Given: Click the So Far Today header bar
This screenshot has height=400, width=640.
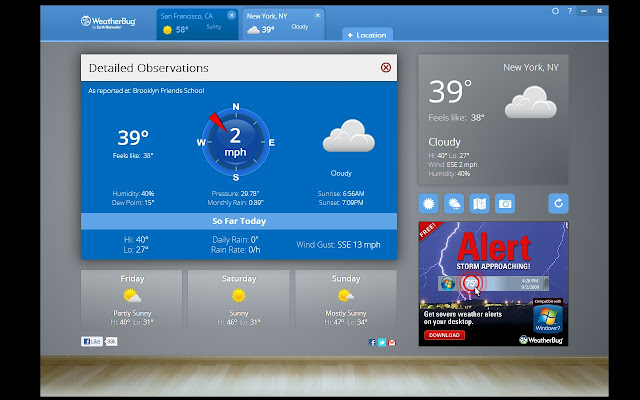Looking at the screenshot, I should coord(239,221).
